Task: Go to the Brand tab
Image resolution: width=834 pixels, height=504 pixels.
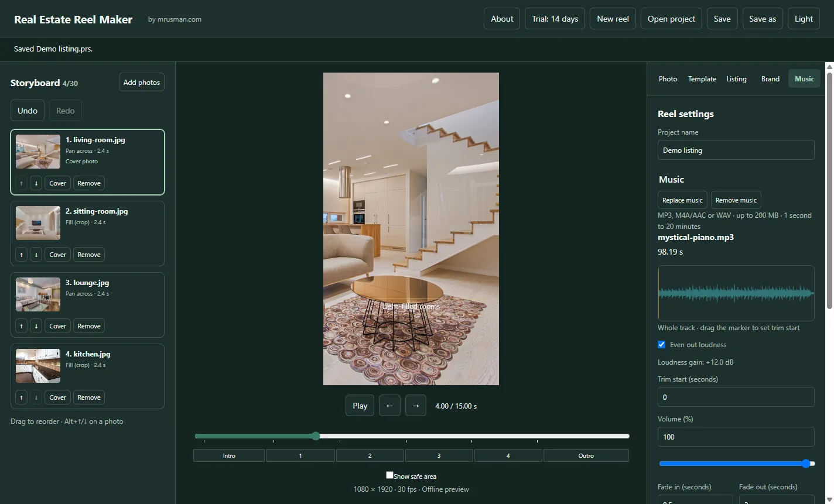Action: pyautogui.click(x=770, y=79)
